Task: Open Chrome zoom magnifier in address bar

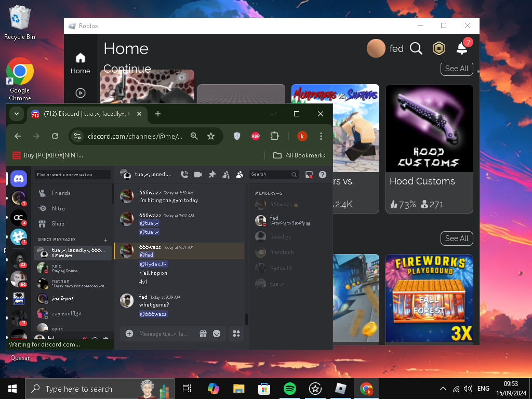Action: click(x=194, y=136)
